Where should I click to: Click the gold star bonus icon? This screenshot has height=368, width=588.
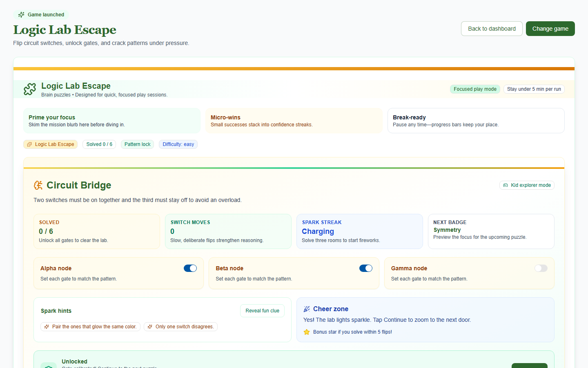click(307, 332)
